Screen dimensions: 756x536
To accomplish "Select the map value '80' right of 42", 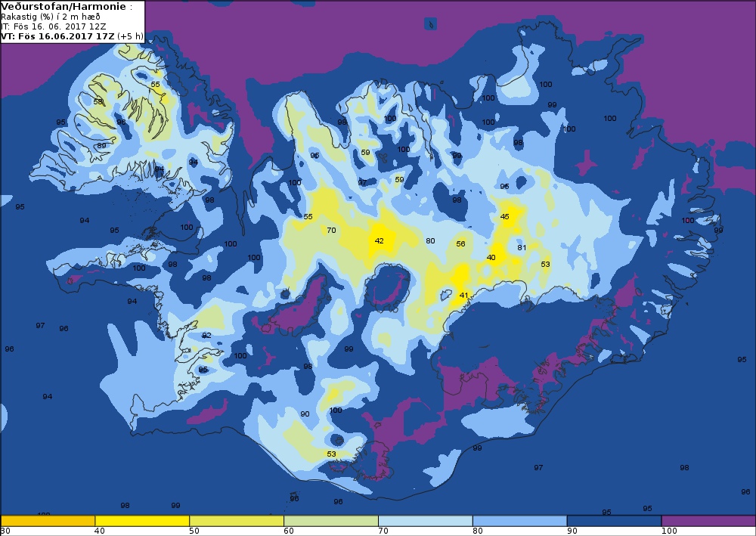I will (x=431, y=240).
